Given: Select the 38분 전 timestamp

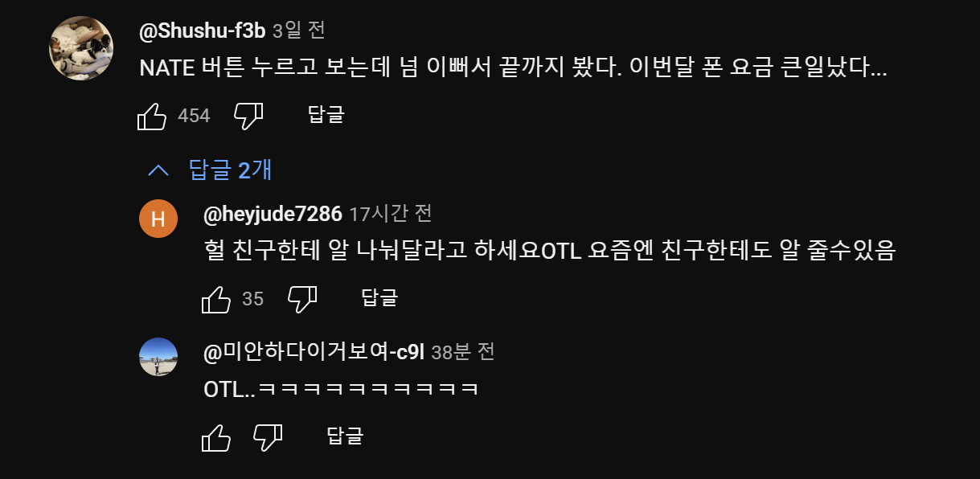Looking at the screenshot, I should (464, 351).
